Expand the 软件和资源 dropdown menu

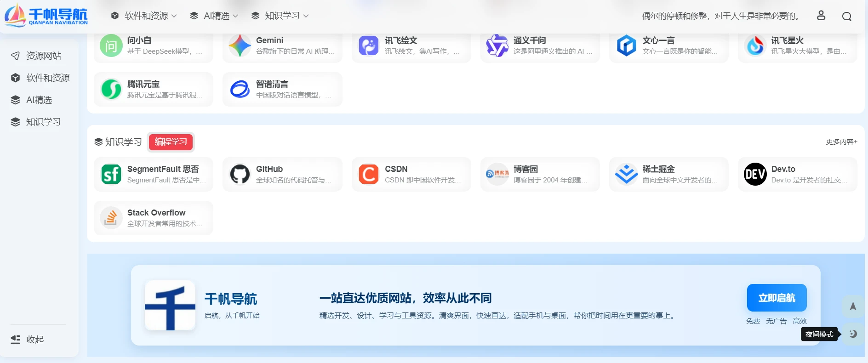(x=144, y=16)
